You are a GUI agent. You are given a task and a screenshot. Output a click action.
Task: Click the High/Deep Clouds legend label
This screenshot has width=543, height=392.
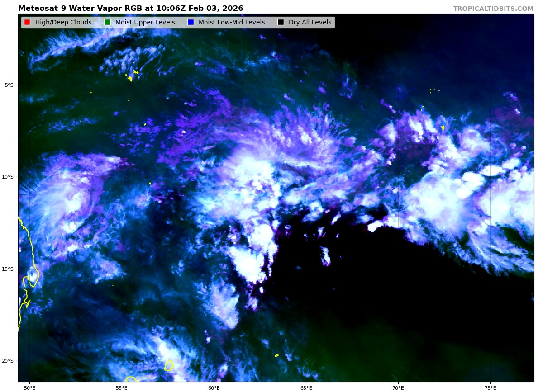pos(63,23)
